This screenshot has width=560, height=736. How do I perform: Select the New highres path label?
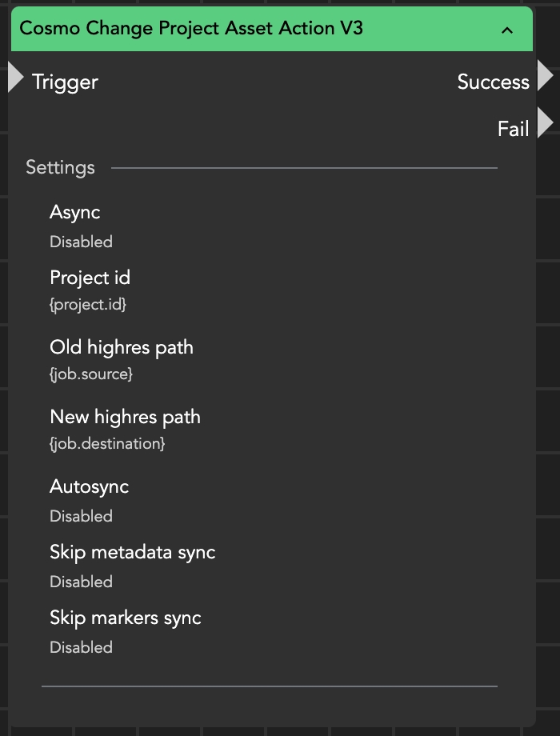click(x=125, y=417)
